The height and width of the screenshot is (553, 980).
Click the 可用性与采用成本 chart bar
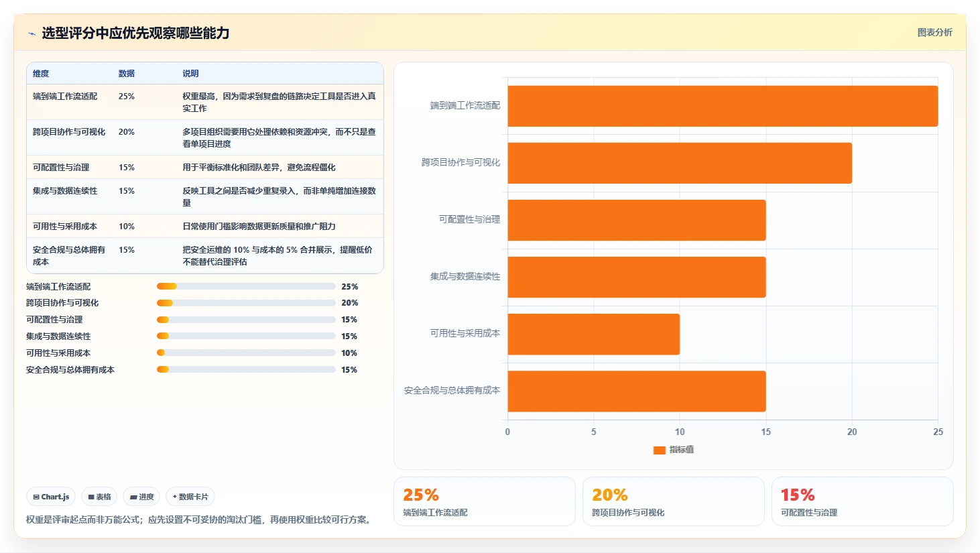pos(593,334)
